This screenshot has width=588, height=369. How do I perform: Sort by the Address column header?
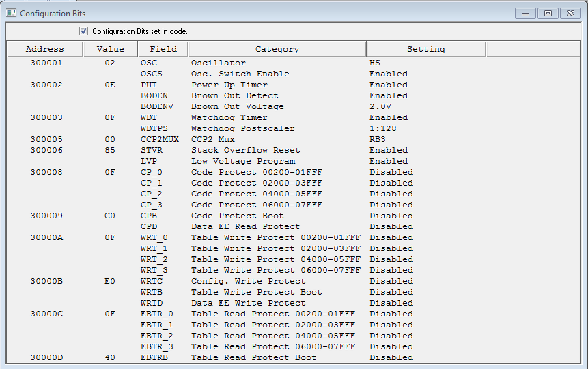[x=44, y=49]
